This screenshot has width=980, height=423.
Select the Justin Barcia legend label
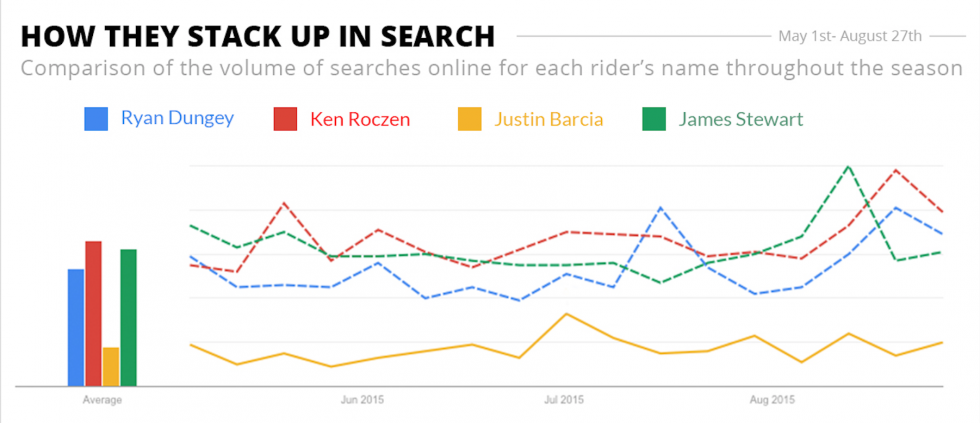[549, 120]
